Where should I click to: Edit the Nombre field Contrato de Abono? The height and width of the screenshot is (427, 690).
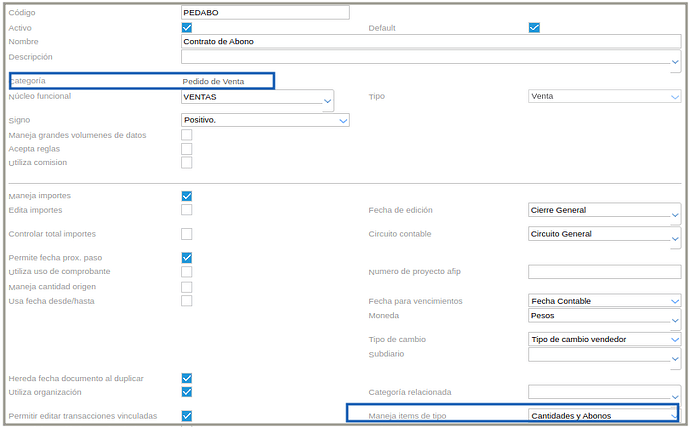(431, 41)
